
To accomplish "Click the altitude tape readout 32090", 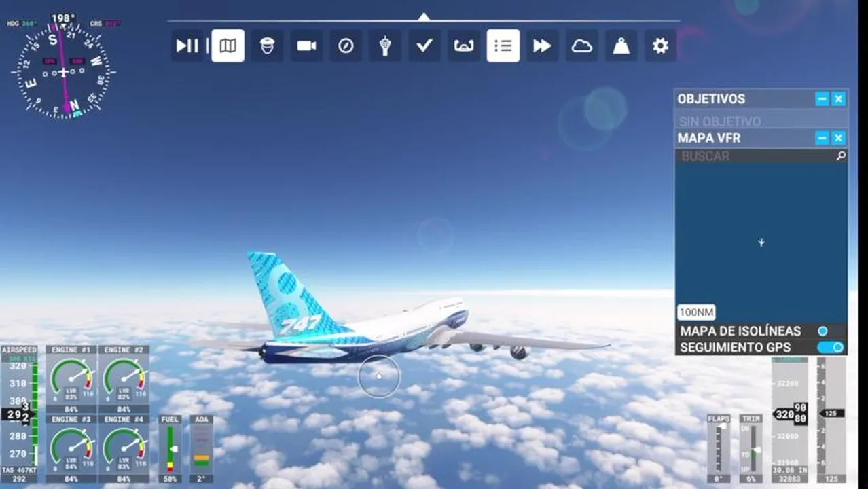I will pos(790,414).
